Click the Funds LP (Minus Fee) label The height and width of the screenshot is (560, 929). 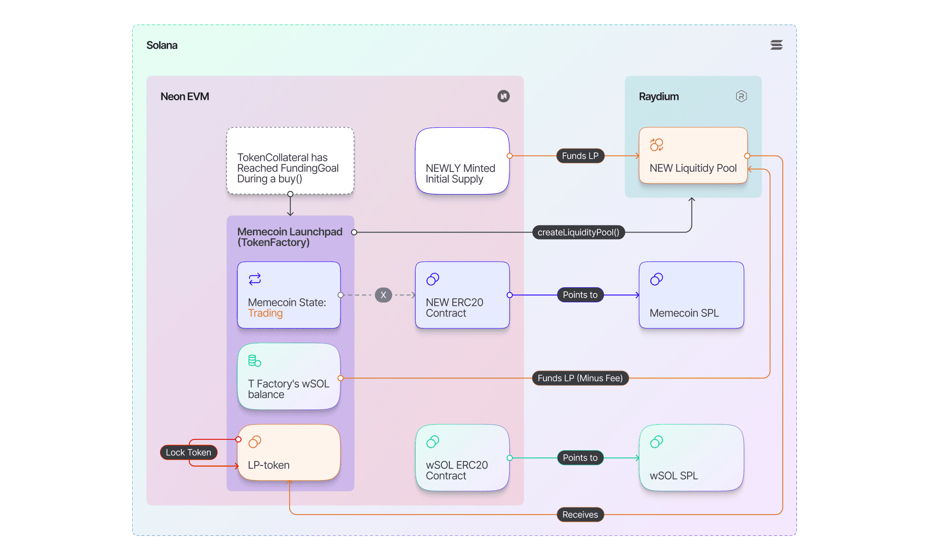pyautogui.click(x=580, y=378)
